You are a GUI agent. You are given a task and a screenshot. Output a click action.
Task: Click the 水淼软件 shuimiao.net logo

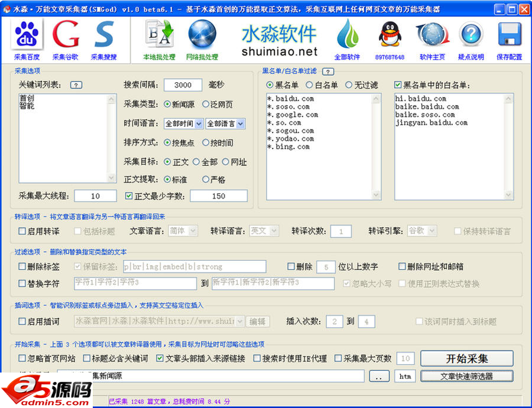click(279, 41)
